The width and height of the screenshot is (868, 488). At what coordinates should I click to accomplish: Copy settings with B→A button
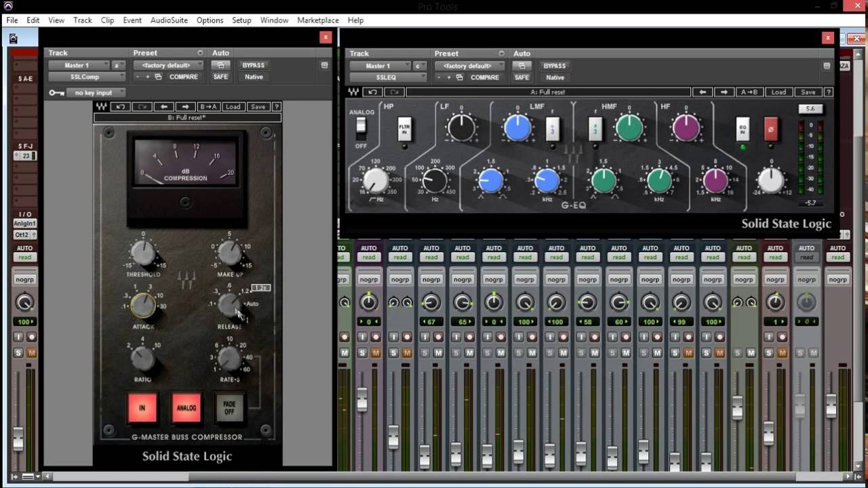point(209,106)
